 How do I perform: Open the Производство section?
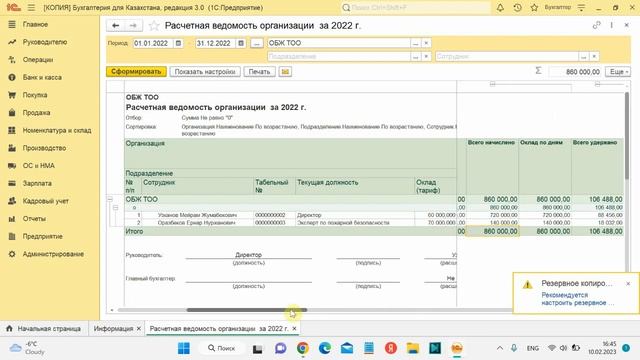point(44,148)
